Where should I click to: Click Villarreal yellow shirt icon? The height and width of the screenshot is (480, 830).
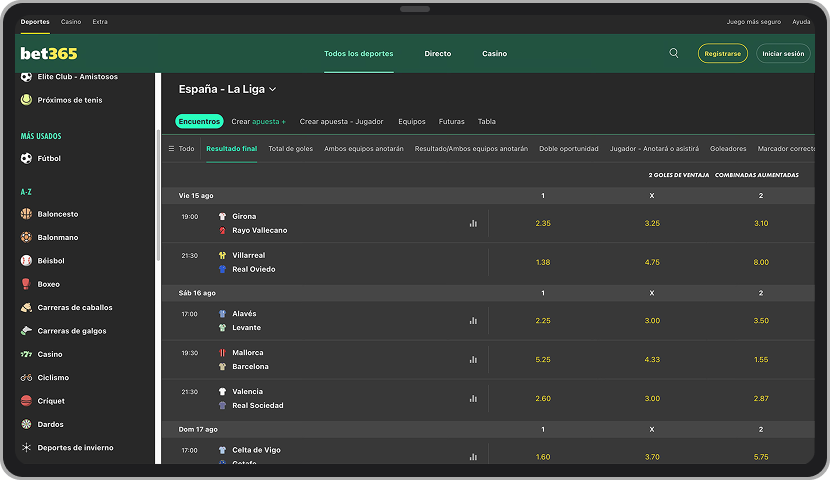point(222,255)
